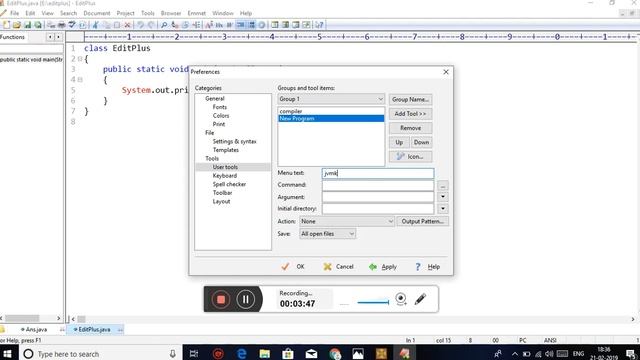The width and height of the screenshot is (640, 360).
Task: Click the Print printer toolbar icon
Action: click(x=61, y=25)
